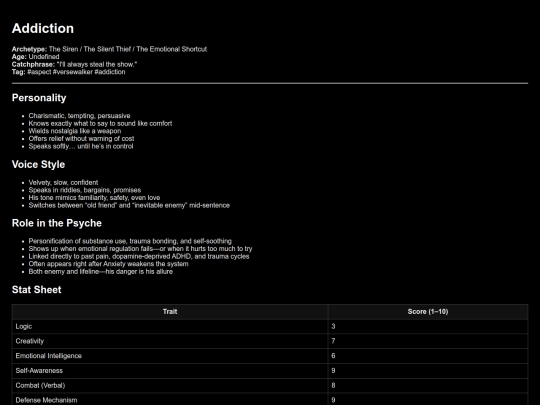Select the Emotional Intelligence trait cell
Screen dimensions: 540x405
coord(170,356)
